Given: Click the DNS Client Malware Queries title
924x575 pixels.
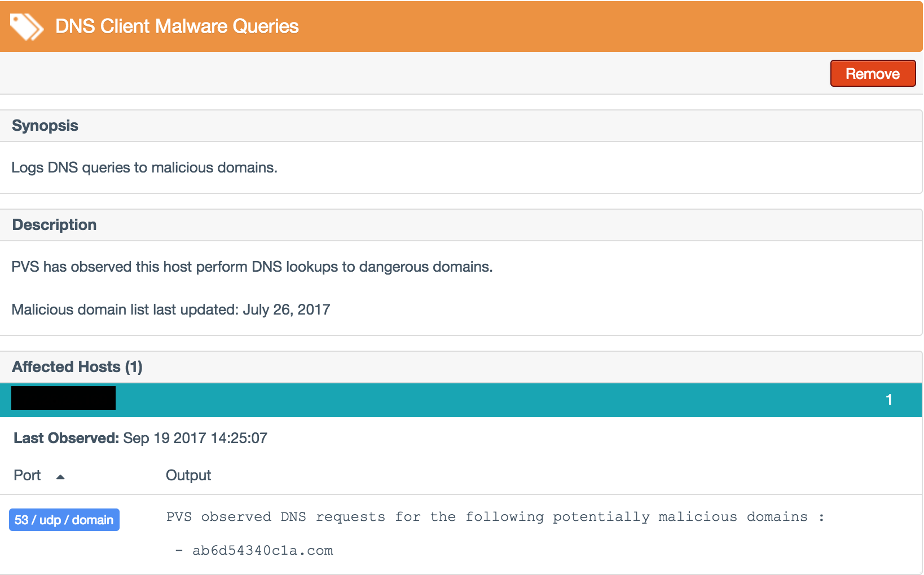Looking at the screenshot, I should coord(177,26).
